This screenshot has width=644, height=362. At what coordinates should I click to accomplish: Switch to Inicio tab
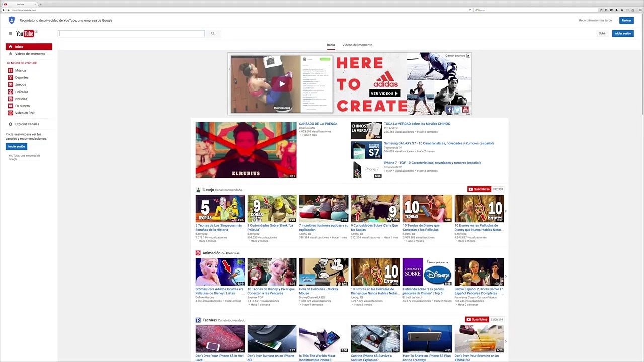[331, 45]
